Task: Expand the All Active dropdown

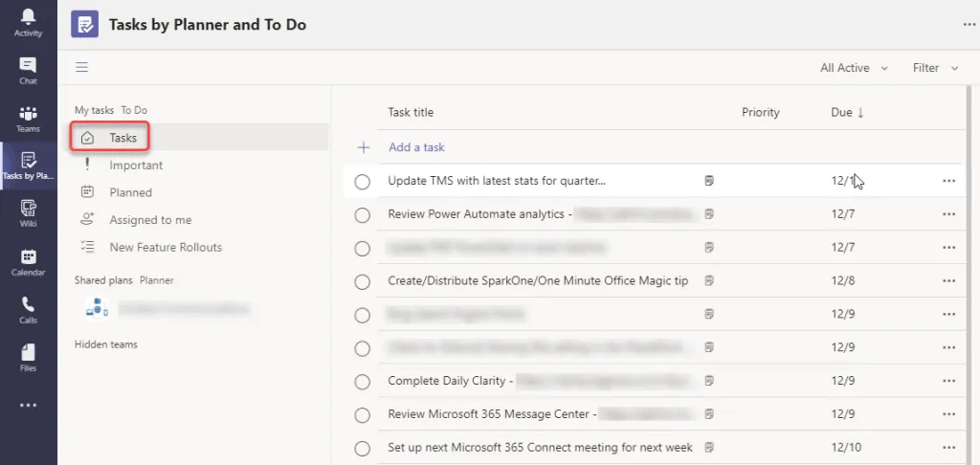Action: [x=854, y=68]
